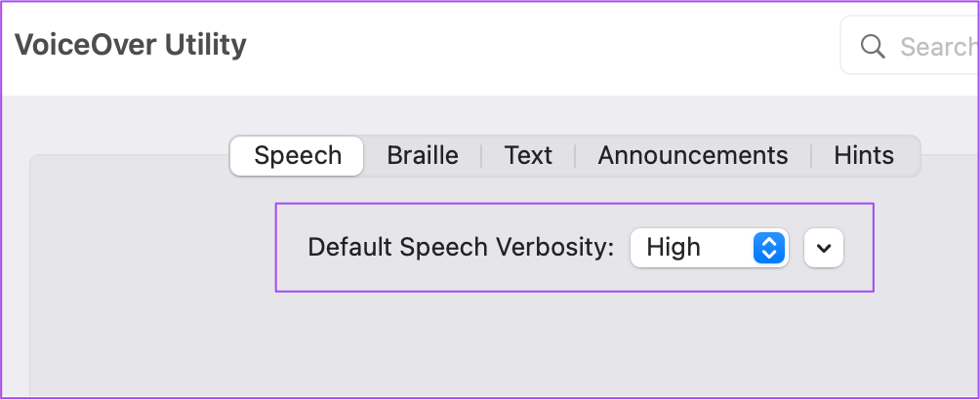The image size is (980, 400).
Task: View Hints verbosity settings
Action: pos(864,155)
